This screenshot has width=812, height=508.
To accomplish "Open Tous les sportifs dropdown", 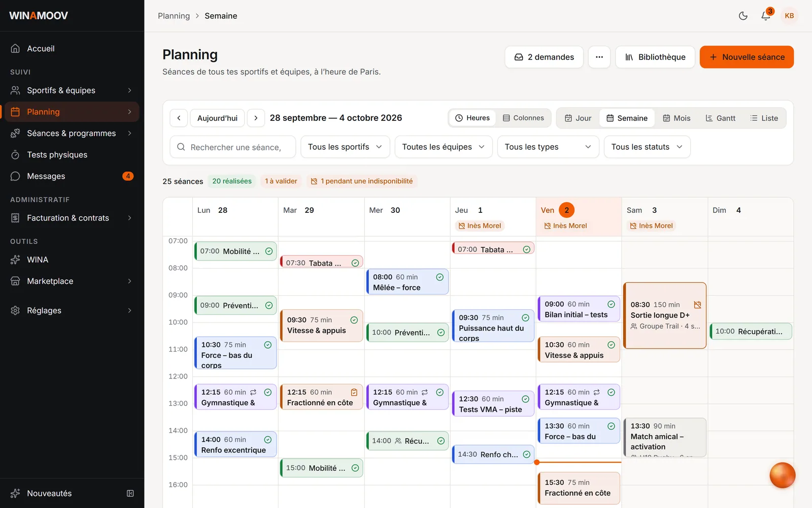I will pos(345,147).
